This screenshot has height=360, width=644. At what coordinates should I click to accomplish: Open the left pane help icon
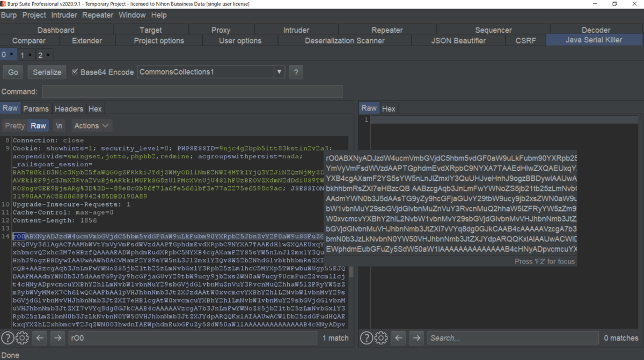8,338
